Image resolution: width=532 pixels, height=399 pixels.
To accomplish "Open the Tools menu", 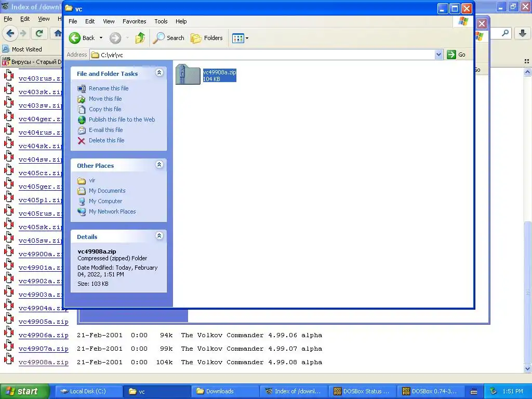I will coord(161,21).
